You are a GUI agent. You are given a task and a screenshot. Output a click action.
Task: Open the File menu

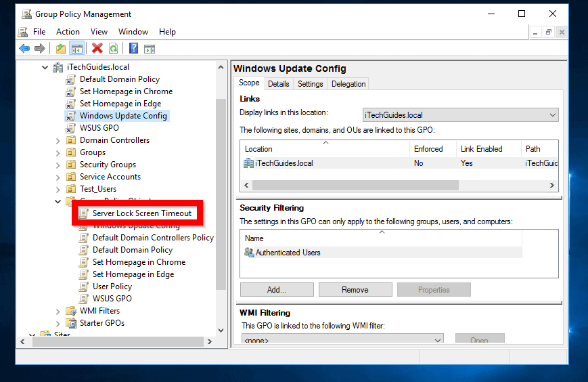[39, 32]
